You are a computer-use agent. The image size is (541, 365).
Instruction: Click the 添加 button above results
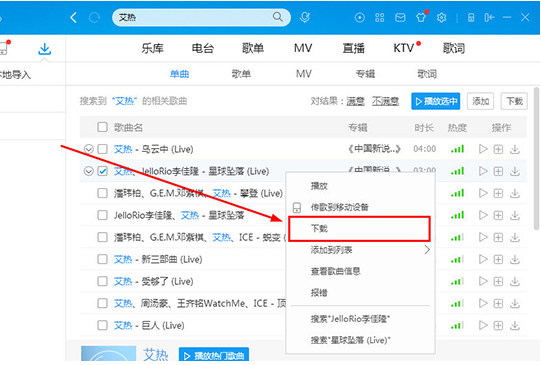click(x=480, y=101)
